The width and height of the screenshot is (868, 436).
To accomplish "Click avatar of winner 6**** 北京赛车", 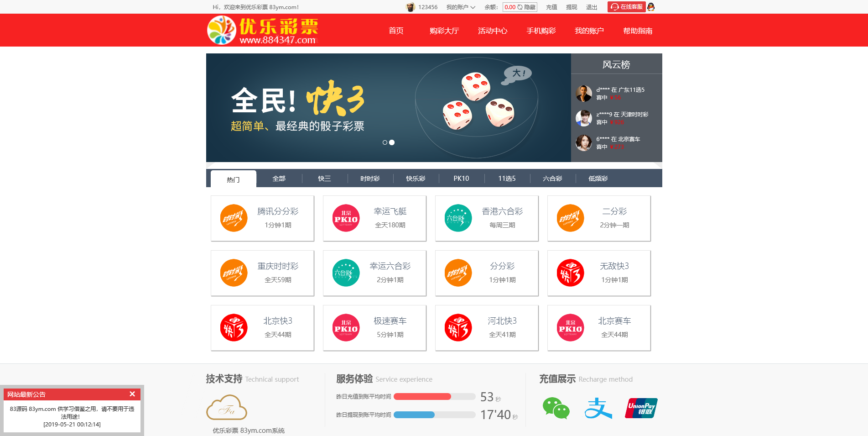I will pos(583,143).
